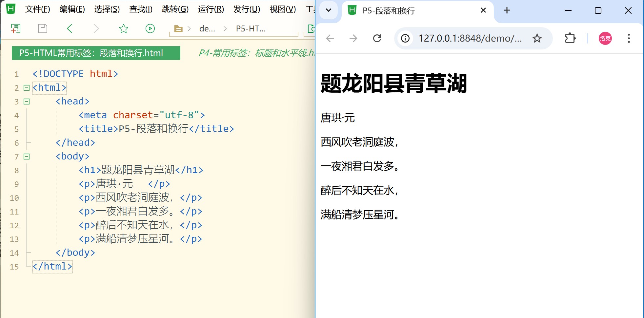Click the code line 醉后不知天在水
This screenshot has width=644, height=318.
click(140, 225)
